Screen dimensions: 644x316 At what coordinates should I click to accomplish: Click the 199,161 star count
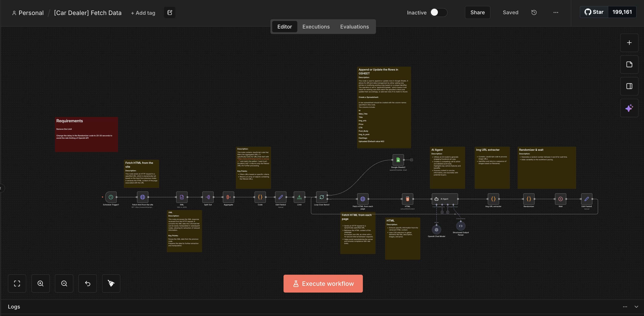tap(622, 12)
